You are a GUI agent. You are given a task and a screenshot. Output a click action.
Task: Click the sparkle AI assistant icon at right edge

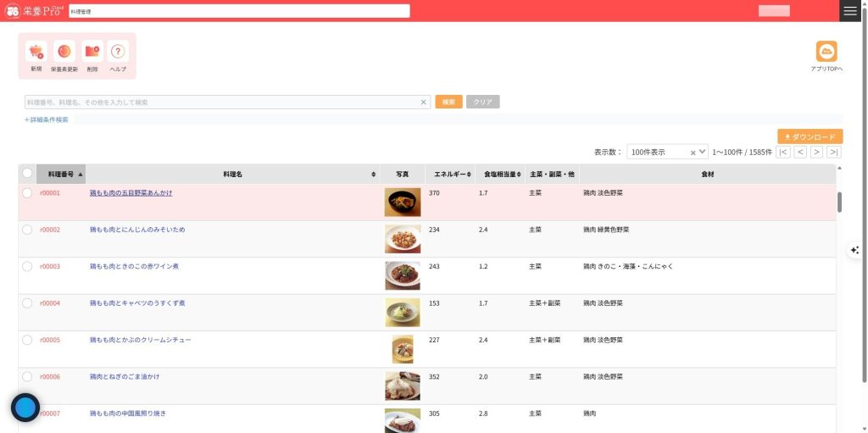coord(854,250)
